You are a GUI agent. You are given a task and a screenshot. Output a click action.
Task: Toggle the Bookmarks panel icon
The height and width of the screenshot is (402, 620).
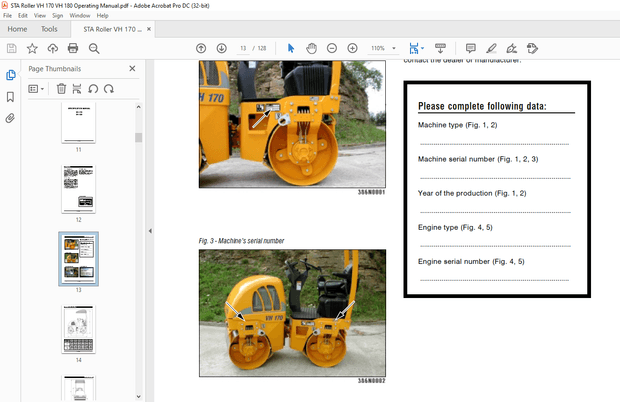[x=11, y=97]
